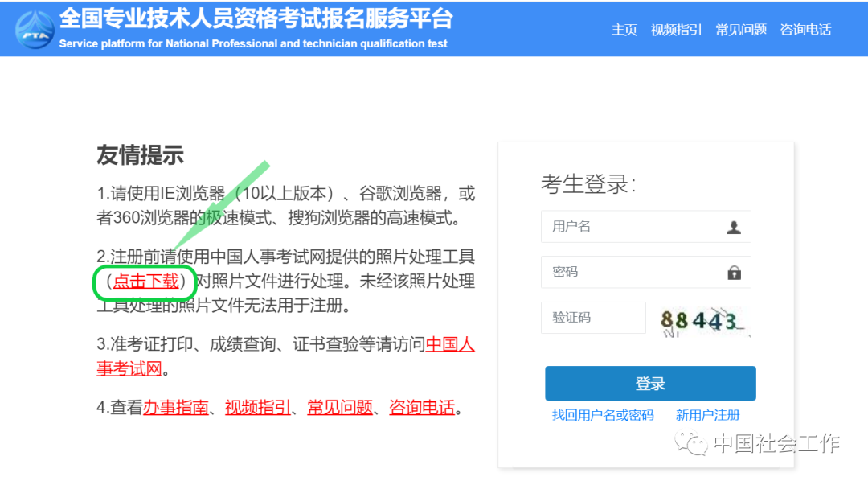This screenshot has height=481, width=868.
Task: Open the 常见问题 header menu item
Action: [x=741, y=30]
